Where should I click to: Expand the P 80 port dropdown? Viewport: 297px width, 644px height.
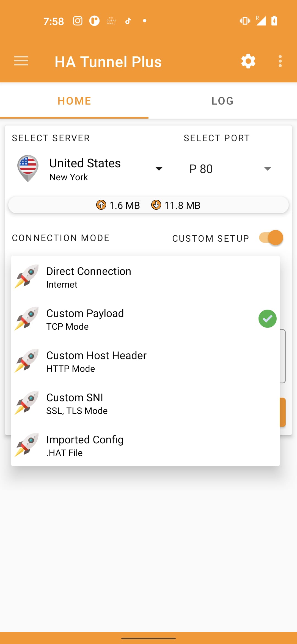pos(268,168)
